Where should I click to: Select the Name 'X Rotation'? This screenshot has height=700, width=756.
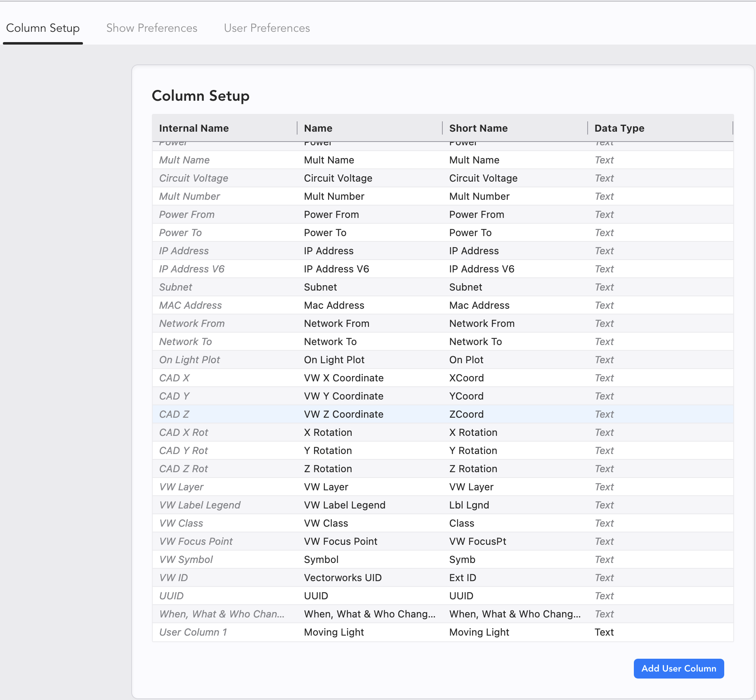[x=328, y=433]
